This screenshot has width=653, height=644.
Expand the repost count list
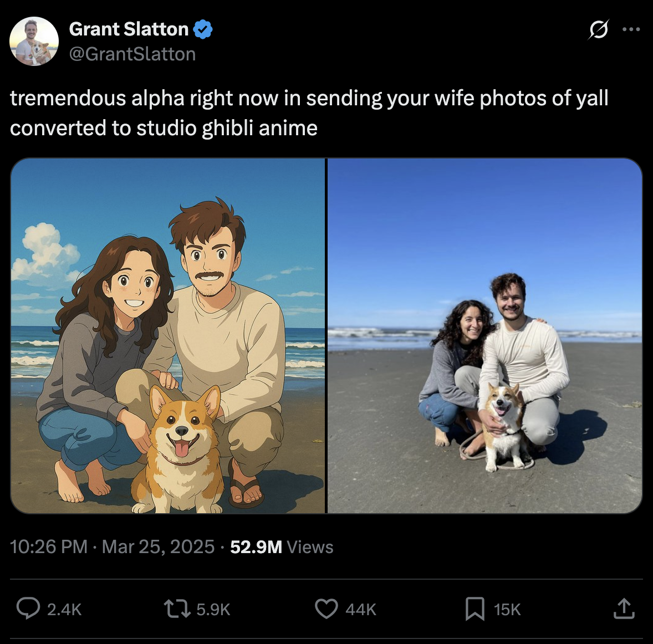pos(214,609)
